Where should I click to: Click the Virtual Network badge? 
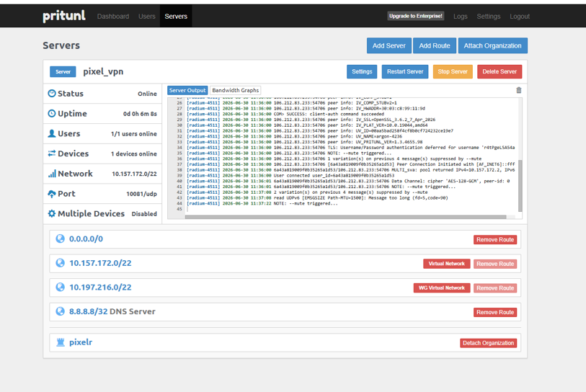(x=446, y=264)
